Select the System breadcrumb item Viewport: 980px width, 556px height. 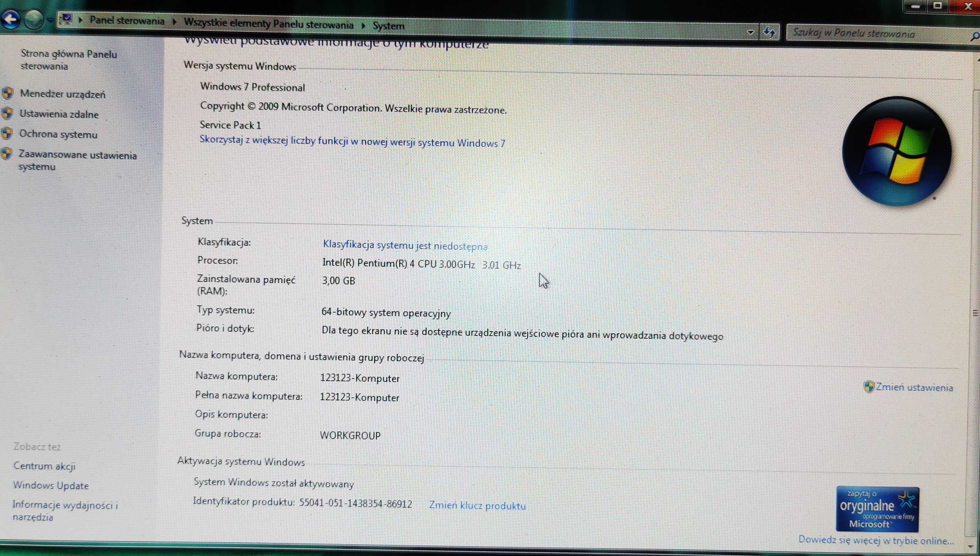click(388, 26)
